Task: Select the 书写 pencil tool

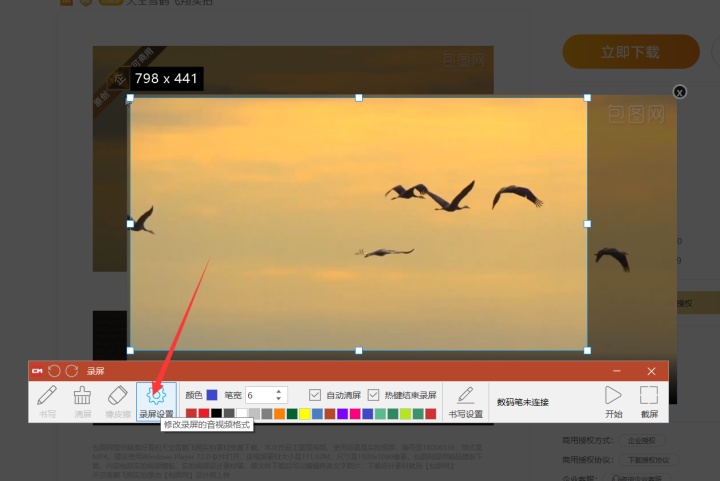Action: (47, 402)
